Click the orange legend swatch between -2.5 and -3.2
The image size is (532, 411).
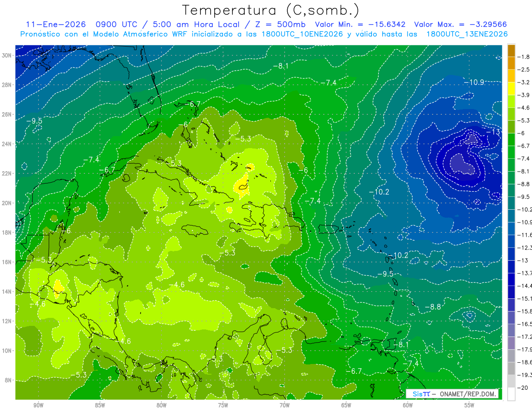[x=511, y=76]
